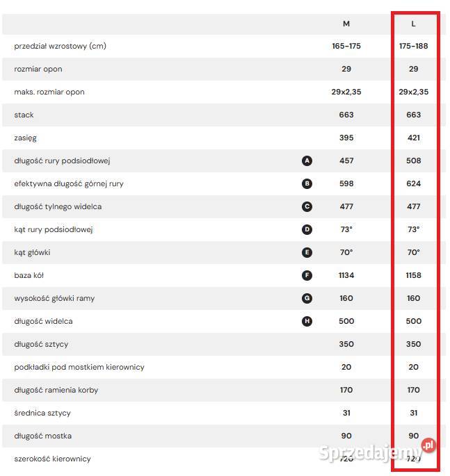The width and height of the screenshot is (450, 476).
Task: Click the Sprzedajemy.pl watermark logo
Action: click(x=377, y=452)
